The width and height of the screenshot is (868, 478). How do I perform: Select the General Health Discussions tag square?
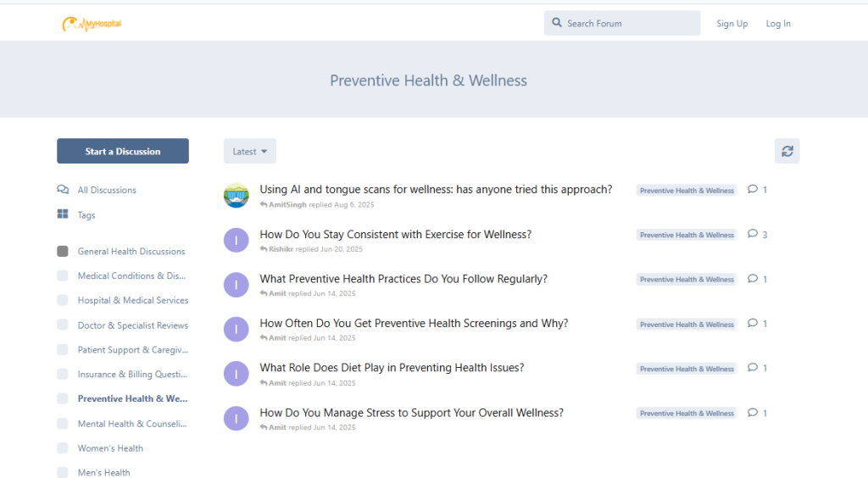pos(63,252)
